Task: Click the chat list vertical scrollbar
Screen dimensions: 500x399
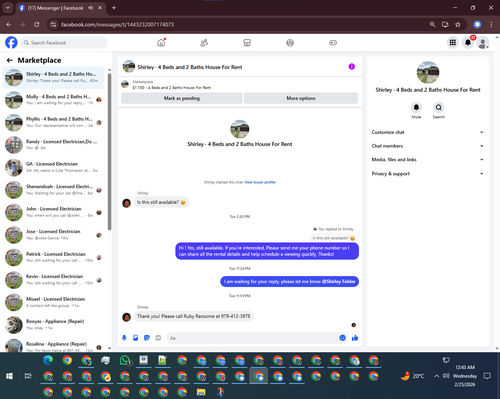Action: pyautogui.click(x=109, y=152)
